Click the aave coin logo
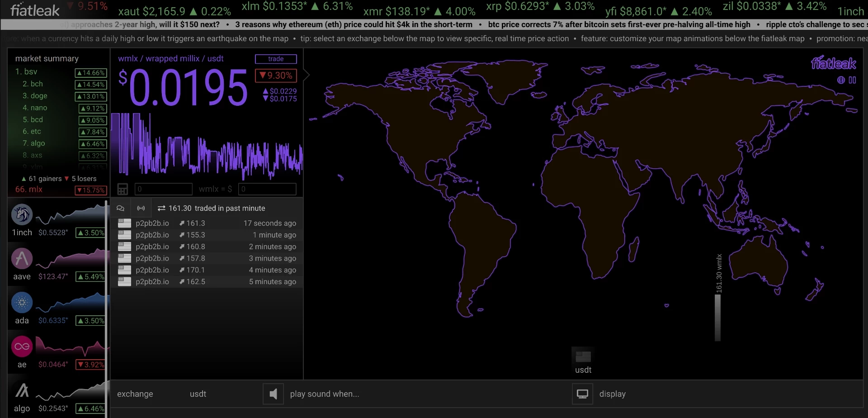868x418 pixels. pos(22,259)
